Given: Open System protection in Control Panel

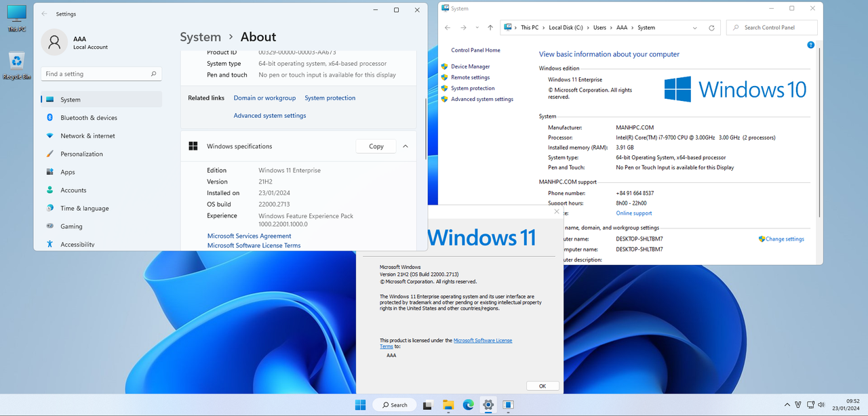Looking at the screenshot, I should [473, 88].
